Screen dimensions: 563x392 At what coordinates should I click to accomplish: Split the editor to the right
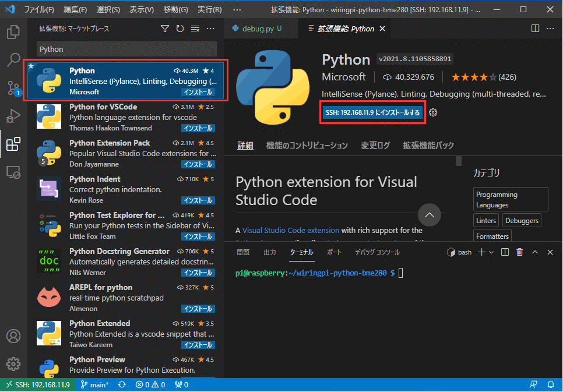(535, 29)
